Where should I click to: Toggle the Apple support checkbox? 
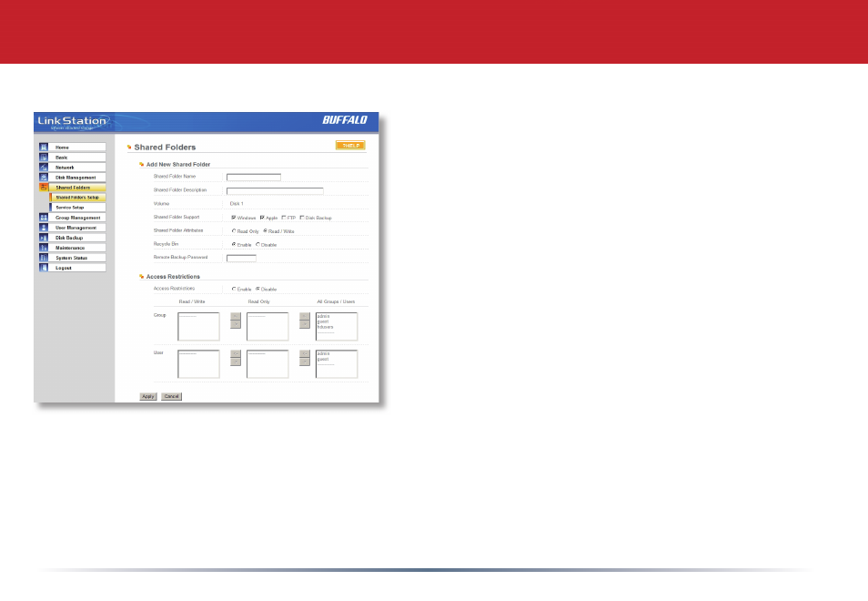click(262, 218)
